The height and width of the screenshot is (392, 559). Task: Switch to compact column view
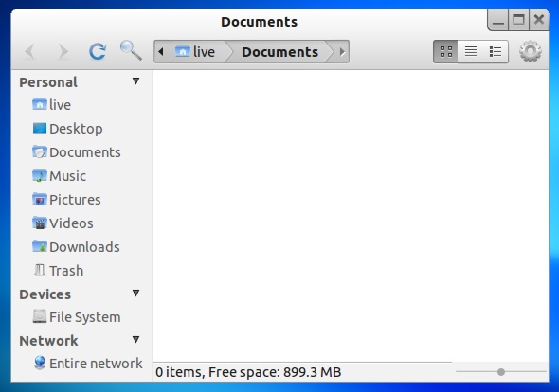pyautogui.click(x=496, y=52)
